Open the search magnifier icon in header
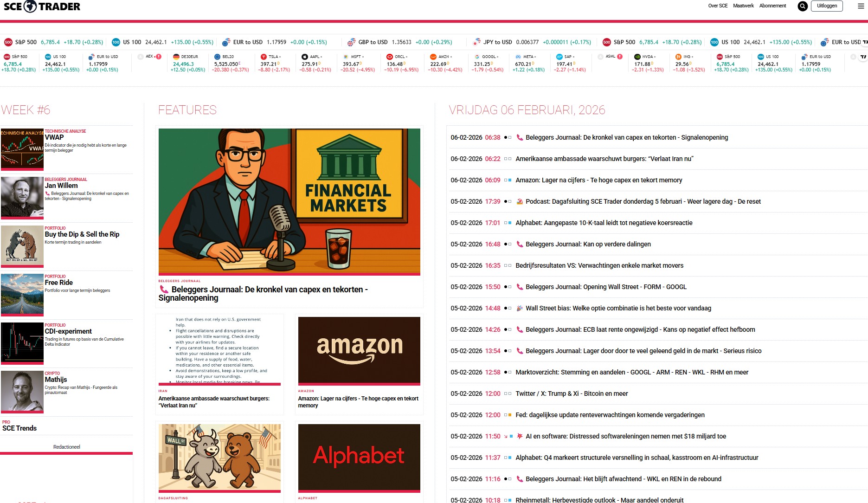 [x=803, y=6]
